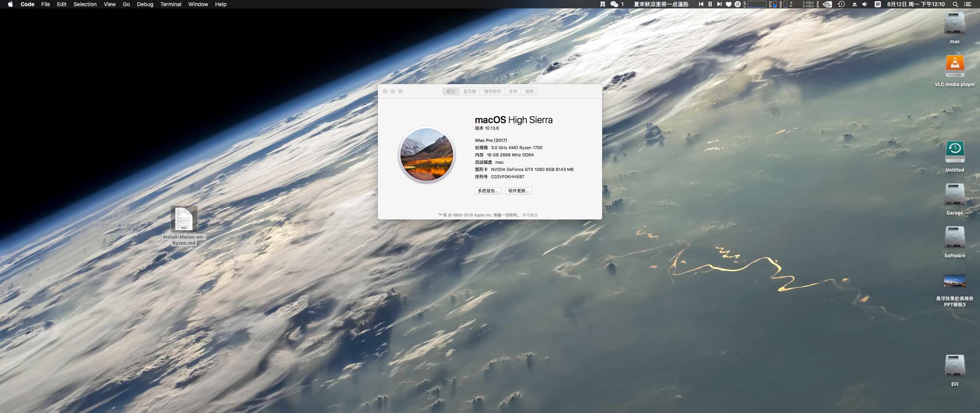Open the WeChat menu bar icon
The width and height of the screenshot is (980, 413).
[614, 4]
